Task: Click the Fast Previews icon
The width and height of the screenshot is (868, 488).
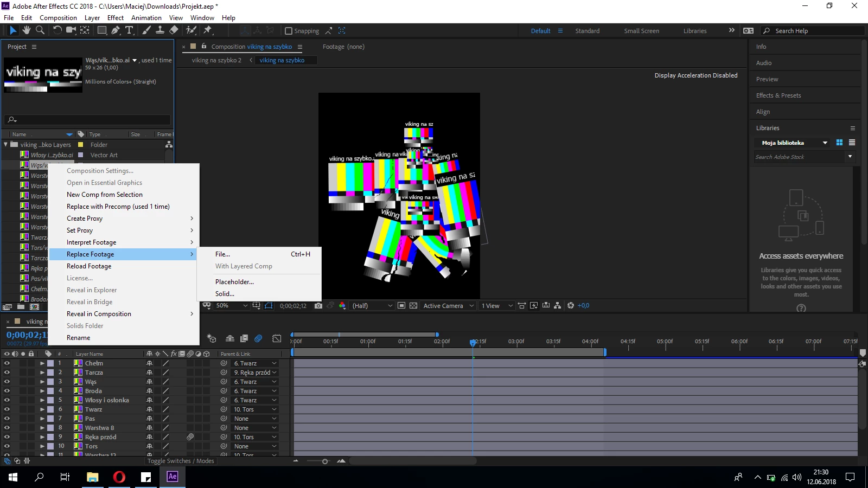Action: (x=534, y=306)
